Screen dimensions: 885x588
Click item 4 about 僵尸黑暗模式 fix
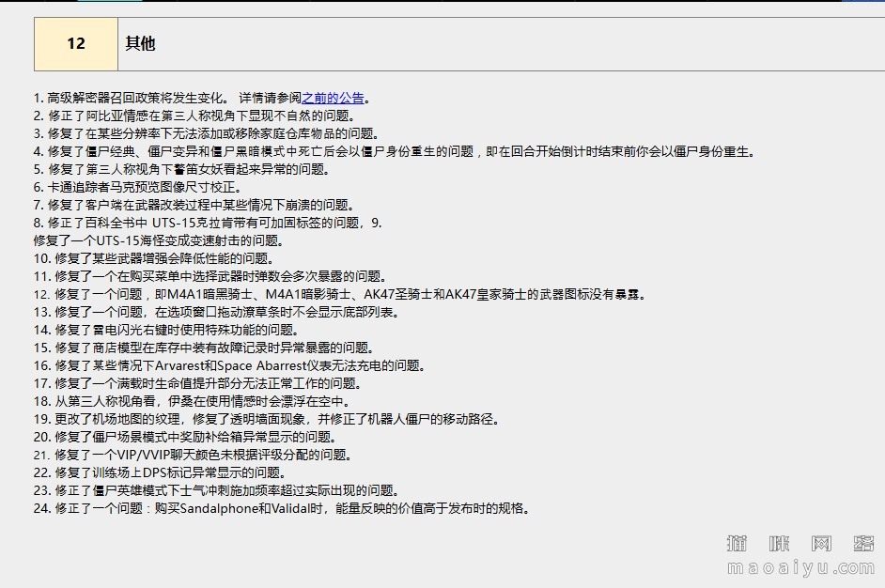point(282,150)
